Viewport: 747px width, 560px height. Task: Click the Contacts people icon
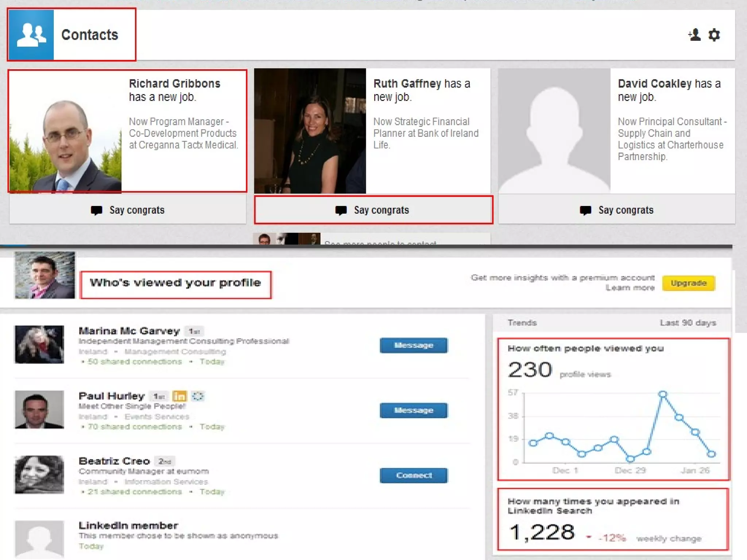[31, 35]
